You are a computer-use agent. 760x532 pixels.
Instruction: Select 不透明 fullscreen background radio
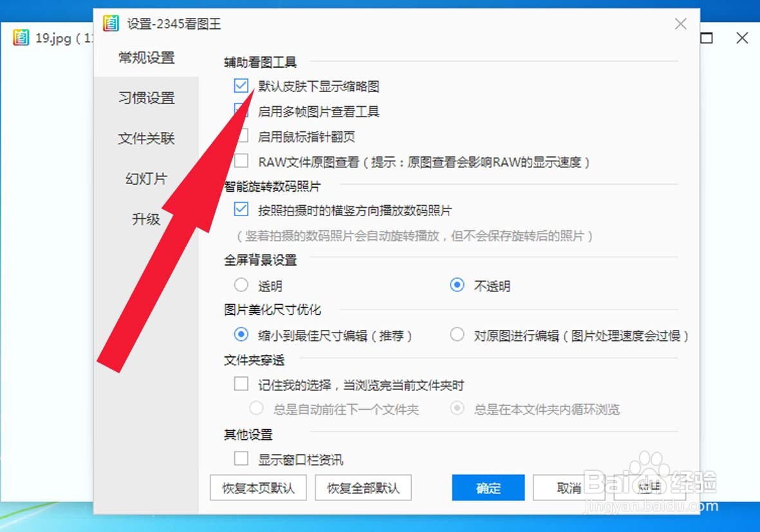457,285
